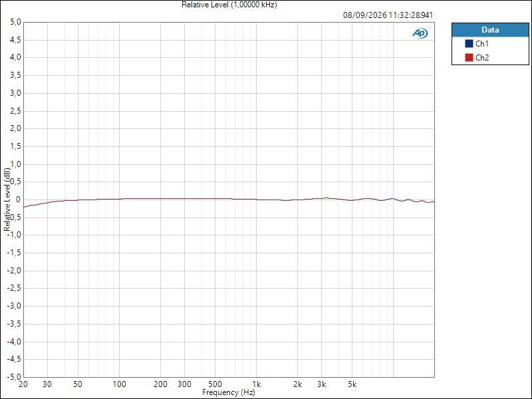Click the 4,5 y-axis tick label

(15, 40)
